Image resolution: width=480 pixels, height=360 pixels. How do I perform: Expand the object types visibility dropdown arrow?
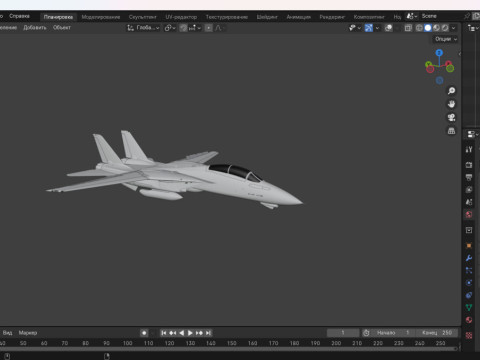point(359,28)
